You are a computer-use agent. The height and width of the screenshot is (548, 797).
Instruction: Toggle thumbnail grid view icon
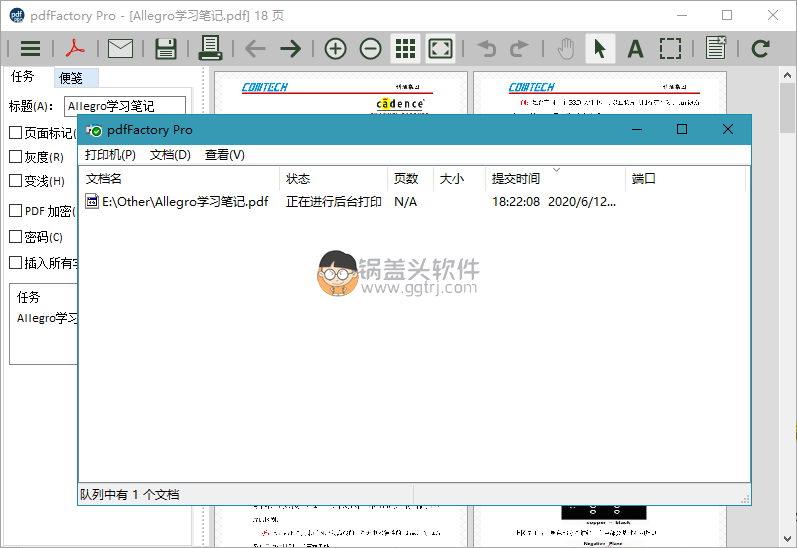coord(406,49)
